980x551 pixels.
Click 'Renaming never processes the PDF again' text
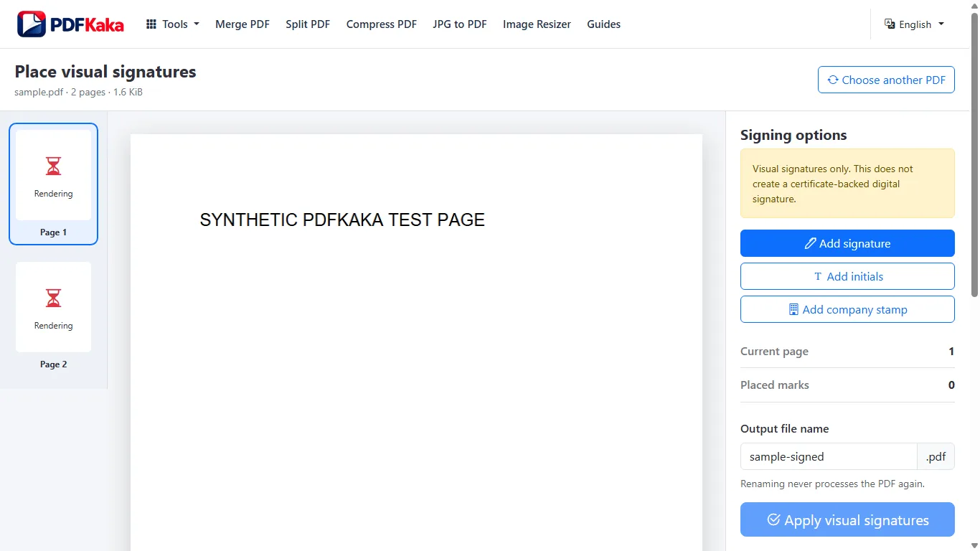point(832,484)
